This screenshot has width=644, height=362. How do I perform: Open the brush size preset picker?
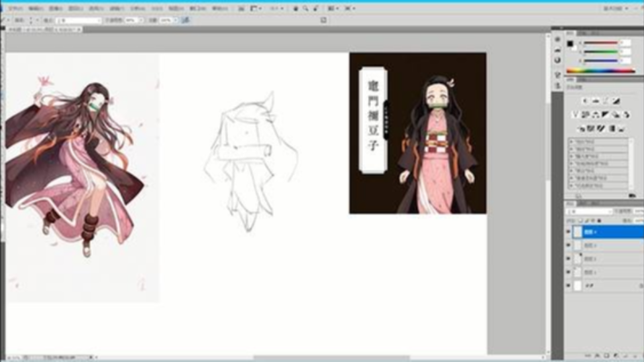[33, 20]
